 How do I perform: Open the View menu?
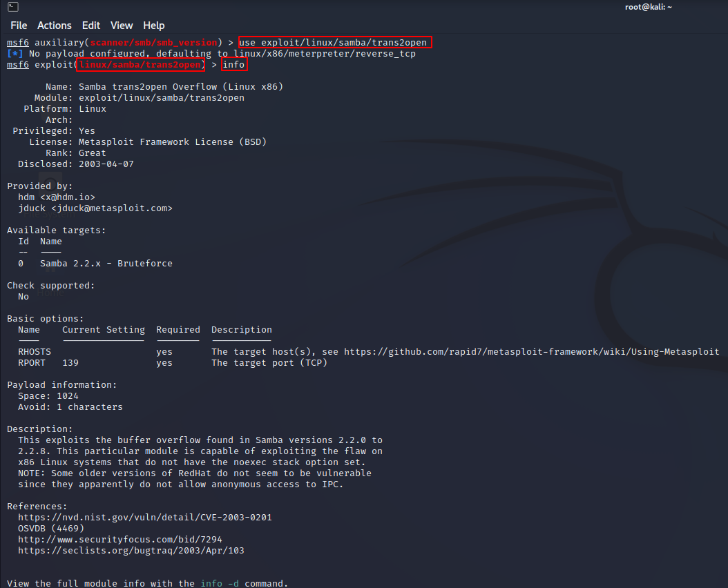coord(122,26)
